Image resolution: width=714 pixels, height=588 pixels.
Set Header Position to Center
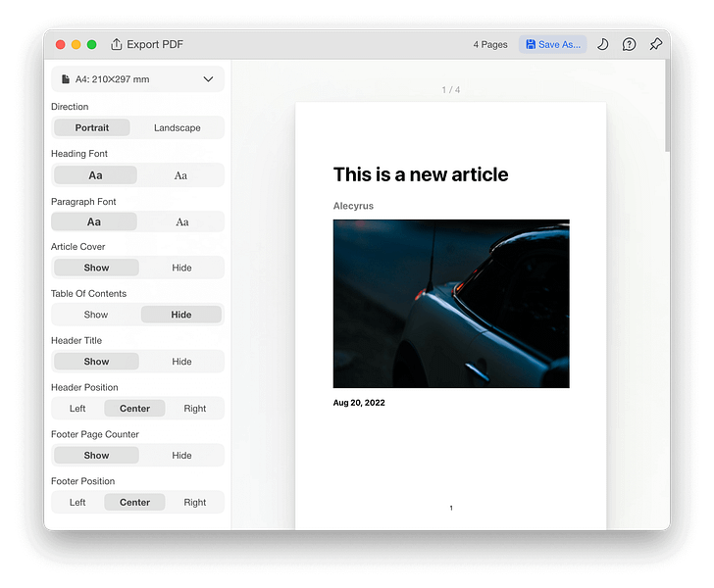pyautogui.click(x=134, y=409)
